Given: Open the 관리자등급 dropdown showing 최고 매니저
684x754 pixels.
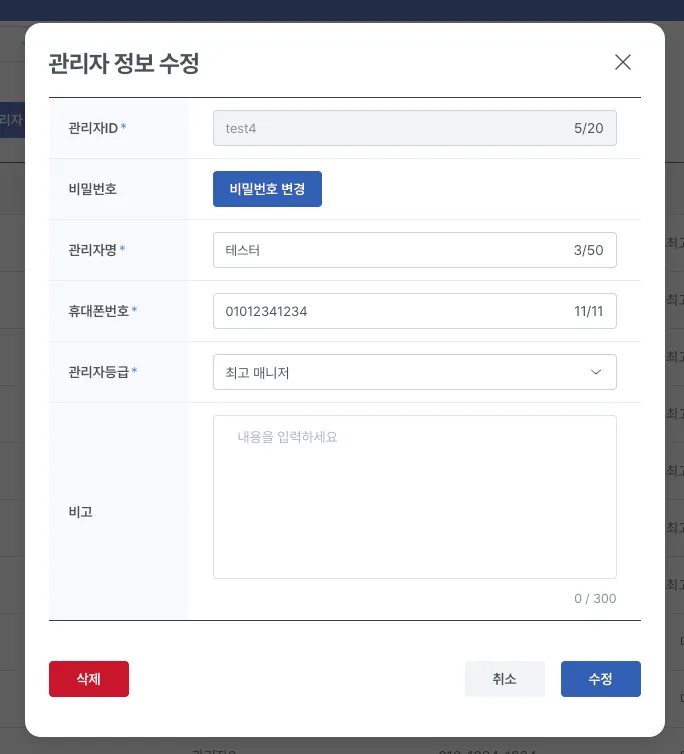Looking at the screenshot, I should [x=400, y=372].
